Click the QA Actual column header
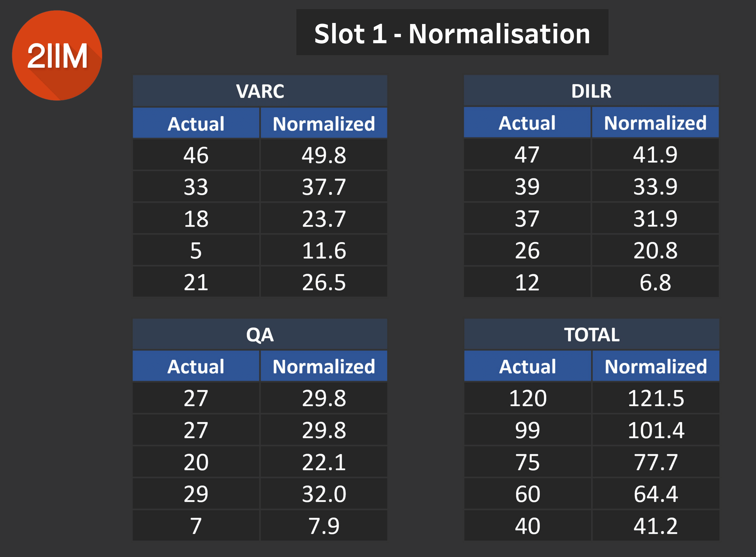 click(x=196, y=366)
